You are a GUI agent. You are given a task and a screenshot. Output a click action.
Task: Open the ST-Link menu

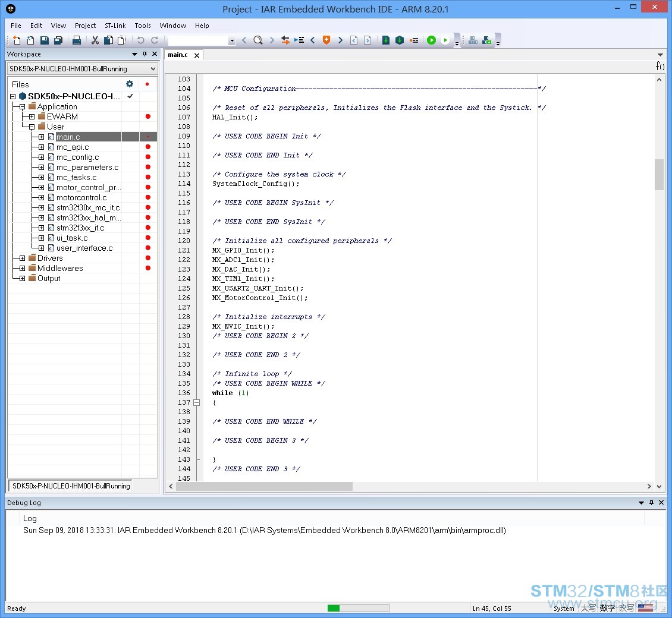pyautogui.click(x=115, y=26)
